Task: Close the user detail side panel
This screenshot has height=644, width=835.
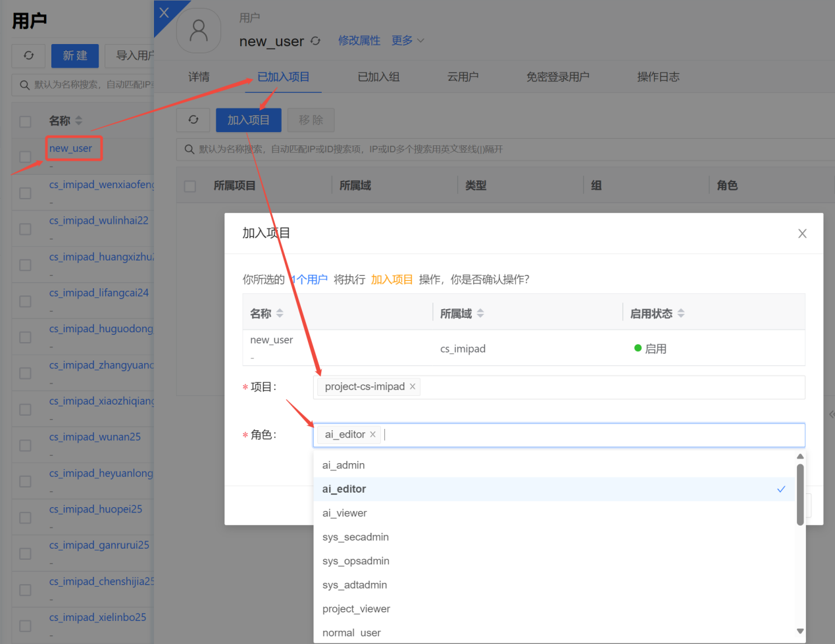Action: (164, 12)
